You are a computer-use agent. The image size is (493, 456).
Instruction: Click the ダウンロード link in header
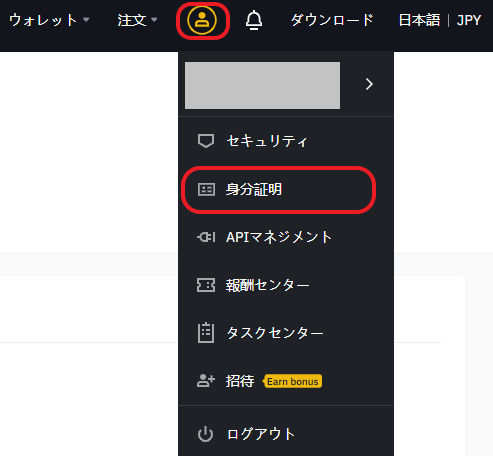pos(332,20)
